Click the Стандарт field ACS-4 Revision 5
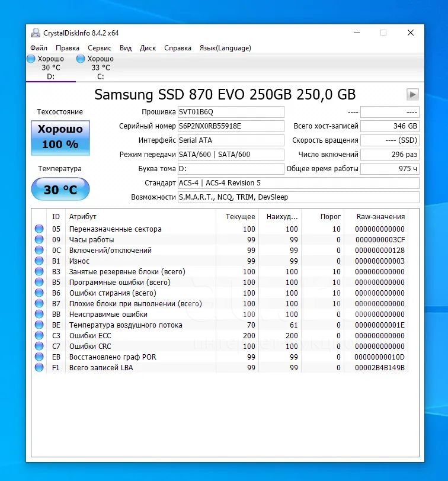The height and width of the screenshot is (481, 448). point(299,183)
